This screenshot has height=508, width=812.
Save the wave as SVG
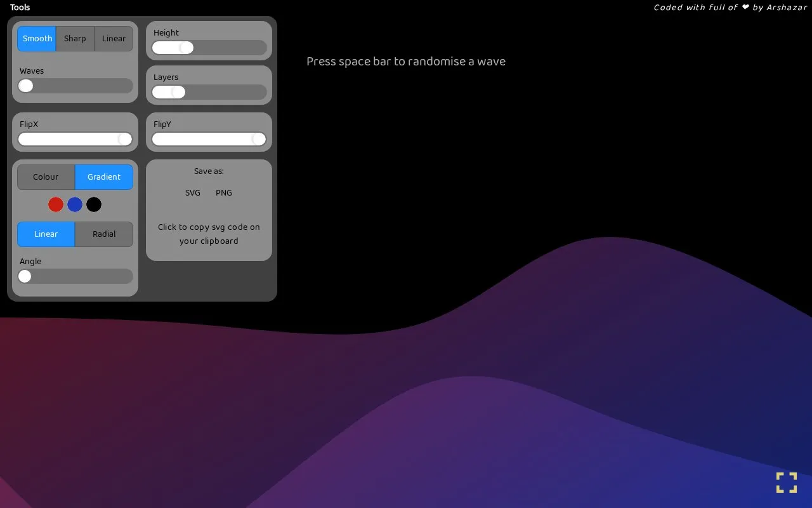tap(193, 193)
